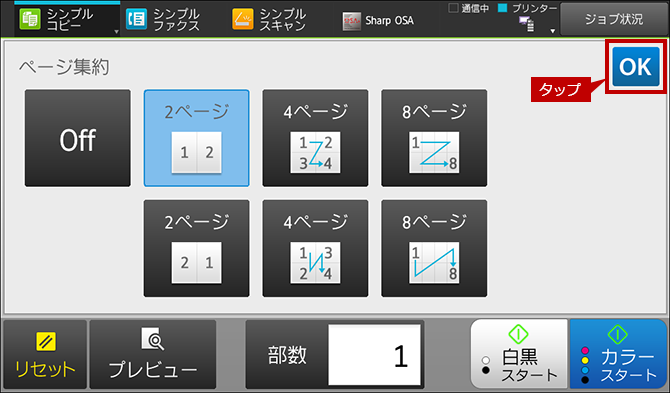Image resolution: width=670 pixels, height=393 pixels.
Task: Click the 部数 copy count field
Action: [374, 355]
